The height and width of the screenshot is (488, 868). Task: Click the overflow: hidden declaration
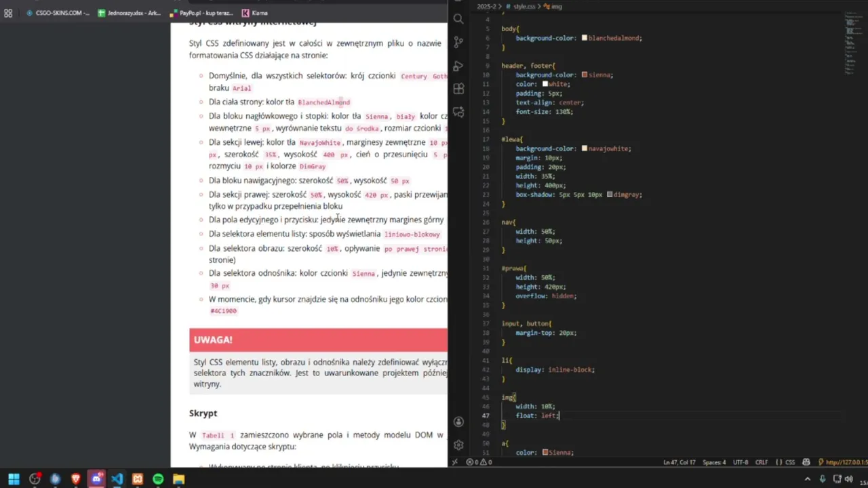click(x=546, y=296)
